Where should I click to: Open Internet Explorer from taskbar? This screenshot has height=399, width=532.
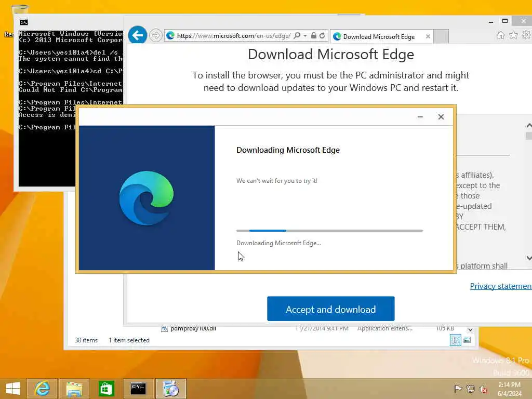tap(42, 389)
